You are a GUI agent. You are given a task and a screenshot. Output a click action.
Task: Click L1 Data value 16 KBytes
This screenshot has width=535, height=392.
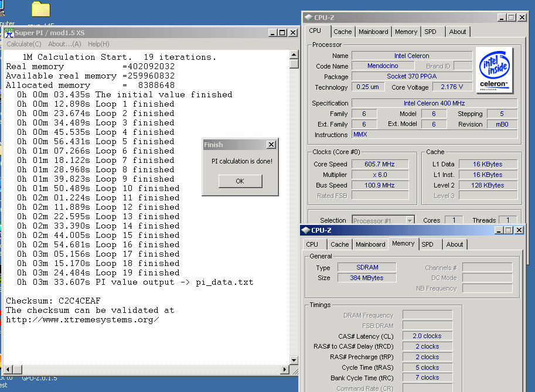point(488,164)
